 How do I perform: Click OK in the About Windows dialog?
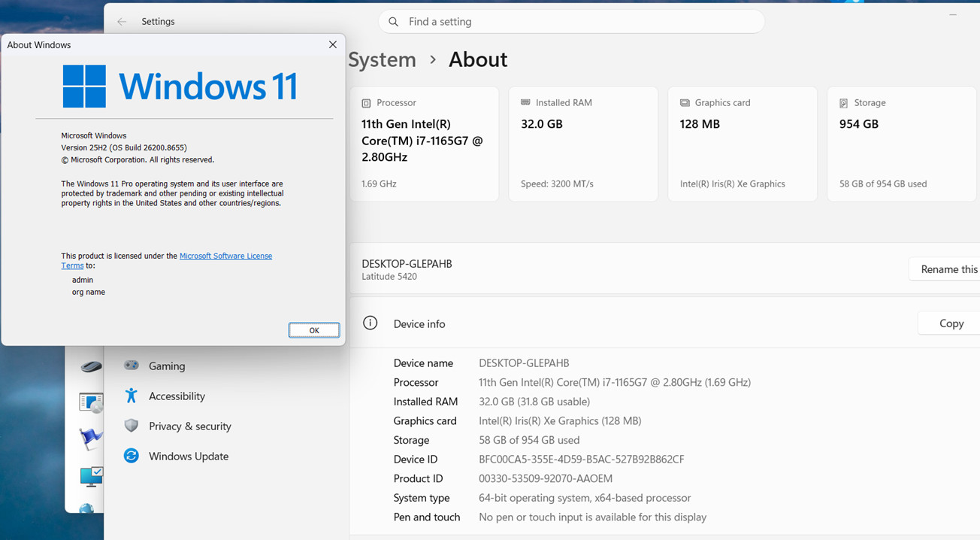coord(314,330)
